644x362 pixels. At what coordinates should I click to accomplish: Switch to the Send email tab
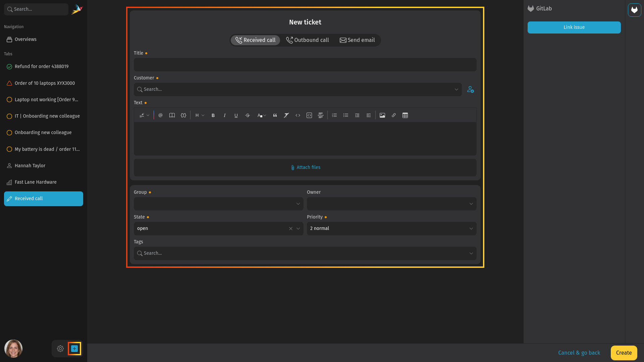pos(358,40)
